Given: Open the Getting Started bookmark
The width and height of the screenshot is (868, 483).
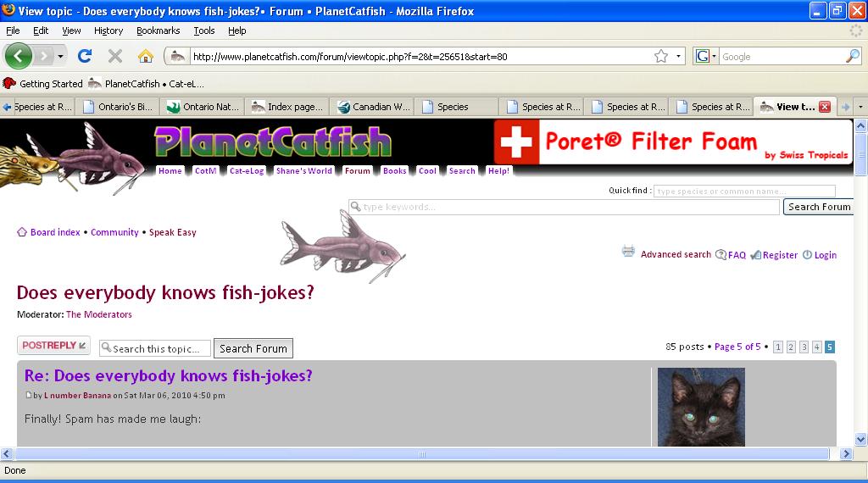Looking at the screenshot, I should click(42, 84).
